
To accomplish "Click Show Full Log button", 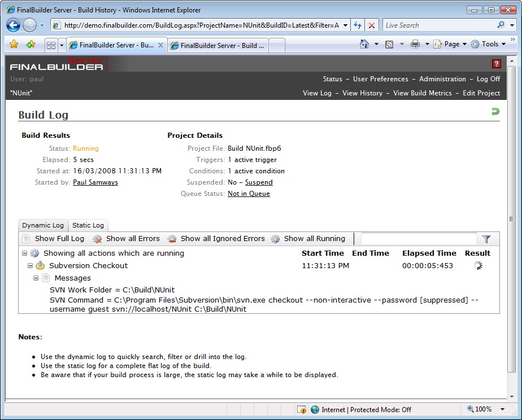I will pos(53,239).
